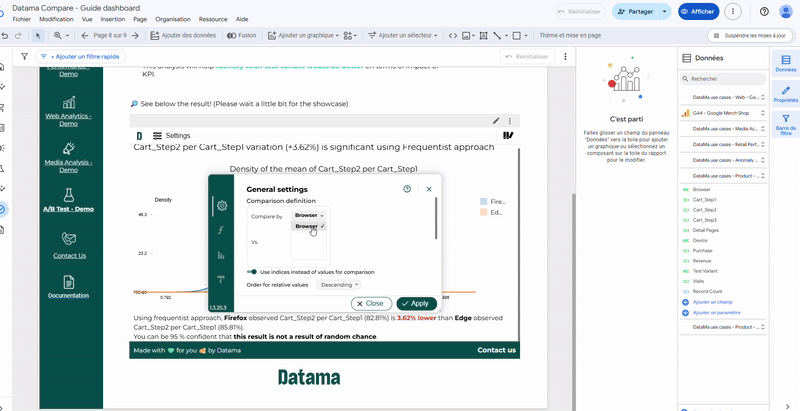
Task: Close the General settings dialog with X
Action: coord(429,189)
